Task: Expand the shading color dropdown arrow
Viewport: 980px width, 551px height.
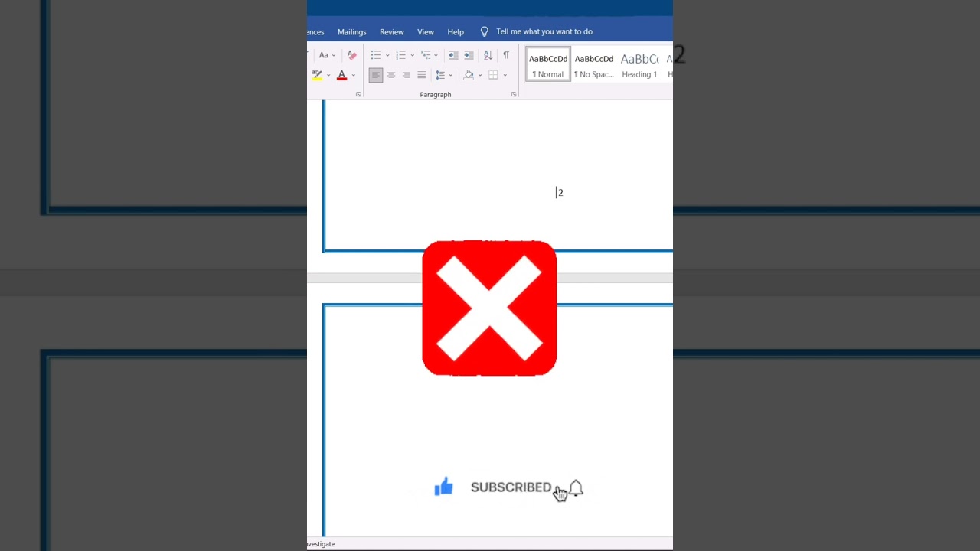Action: 480,75
